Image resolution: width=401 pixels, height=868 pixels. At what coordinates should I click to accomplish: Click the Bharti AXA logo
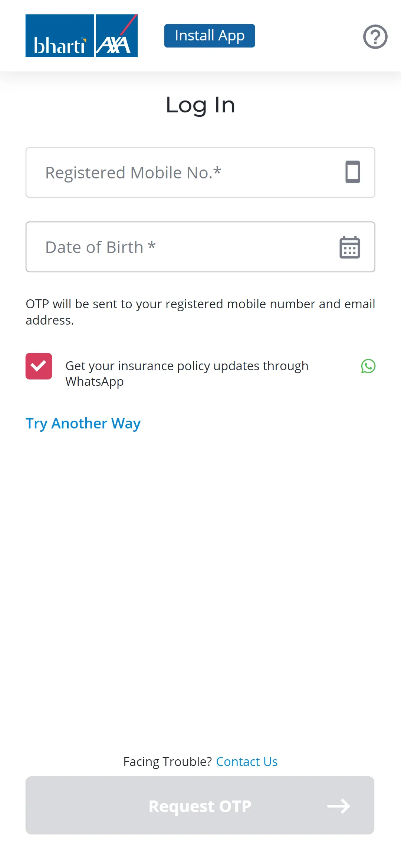(82, 35)
